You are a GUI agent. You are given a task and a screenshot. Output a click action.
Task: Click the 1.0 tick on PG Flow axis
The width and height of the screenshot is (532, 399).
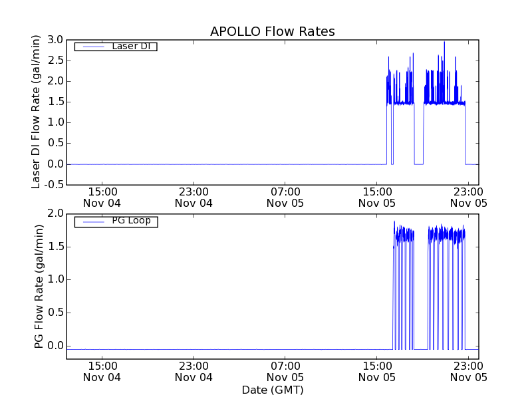(x=55, y=279)
